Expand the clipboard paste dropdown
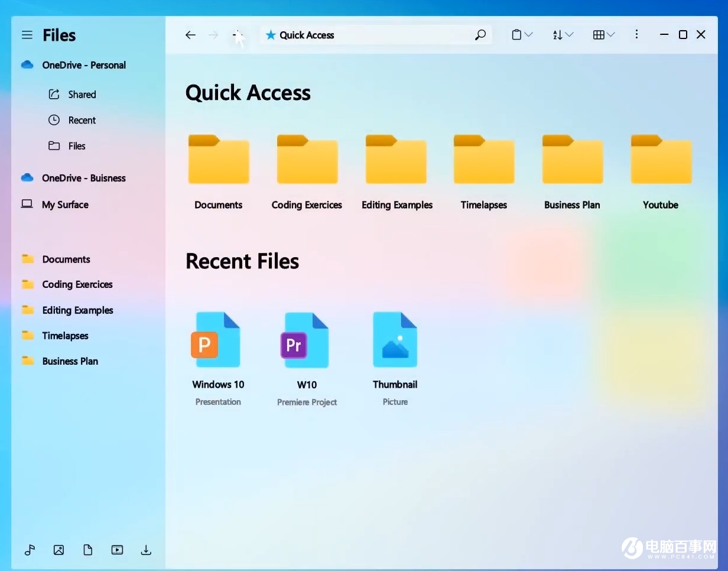 click(x=522, y=35)
